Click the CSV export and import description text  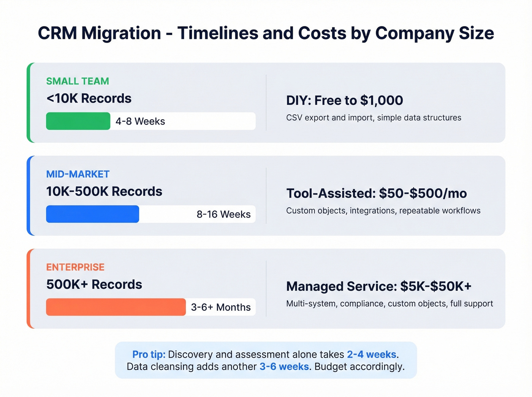373,117
